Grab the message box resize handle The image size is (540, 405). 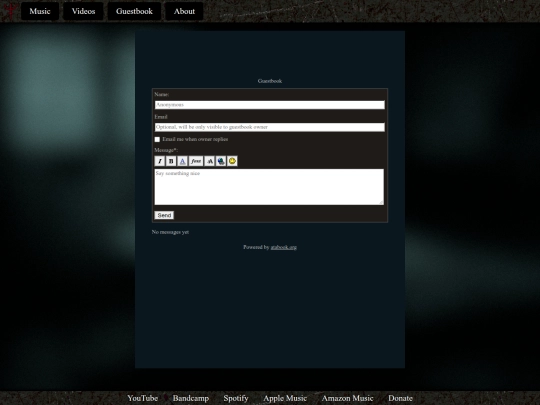tap(381, 202)
